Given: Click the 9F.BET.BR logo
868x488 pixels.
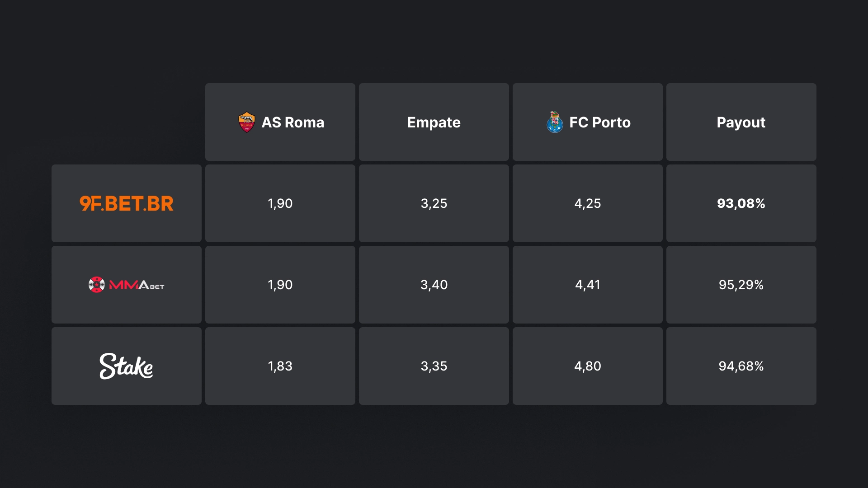Looking at the screenshot, I should 127,204.
